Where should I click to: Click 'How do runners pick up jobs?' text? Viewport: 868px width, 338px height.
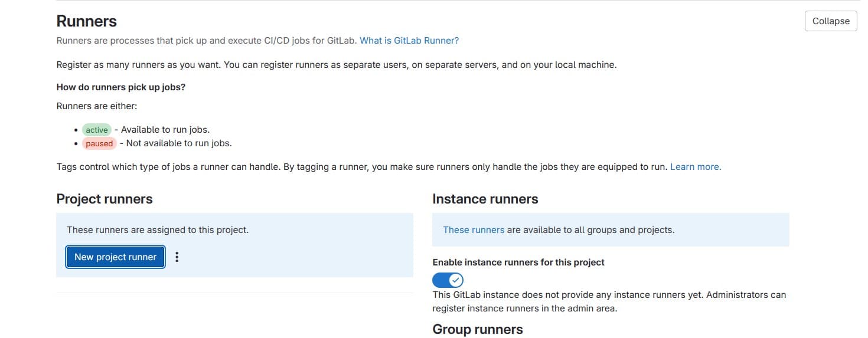pyautogui.click(x=121, y=87)
